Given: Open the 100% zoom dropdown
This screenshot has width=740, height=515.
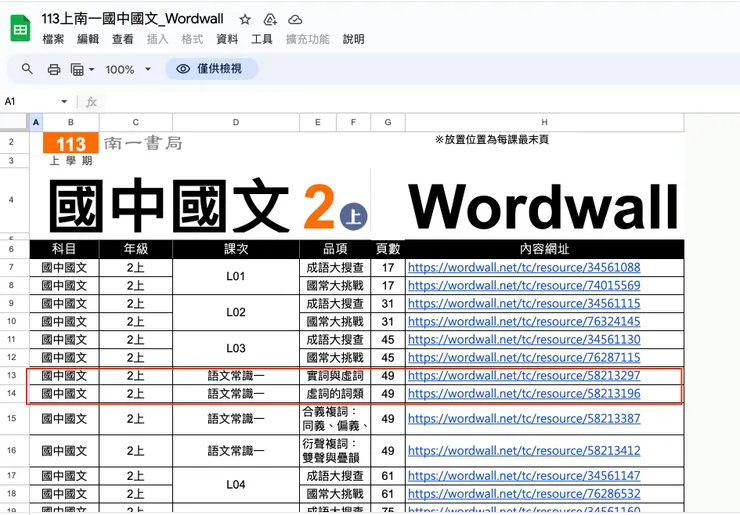Looking at the screenshot, I should (x=128, y=70).
